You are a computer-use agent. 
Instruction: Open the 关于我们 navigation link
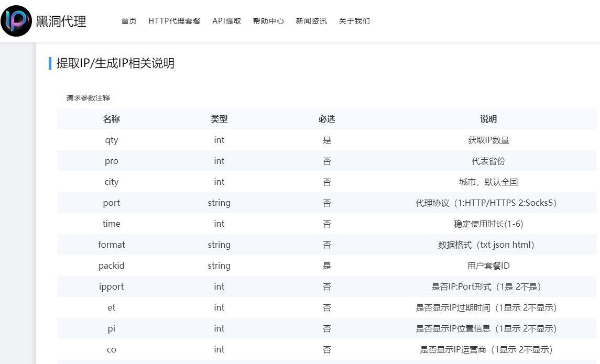click(354, 21)
